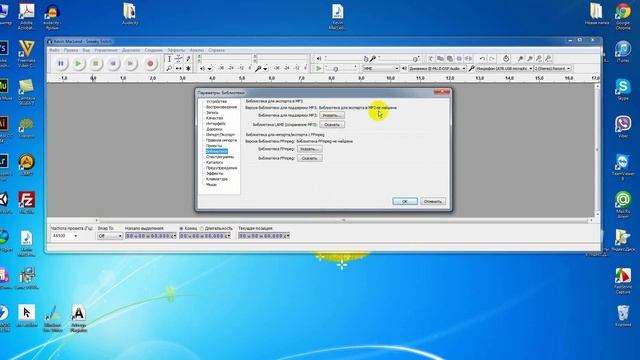Click the Zoom Out toolbar icon
Screen dimensions: 640x360
point(529,59)
